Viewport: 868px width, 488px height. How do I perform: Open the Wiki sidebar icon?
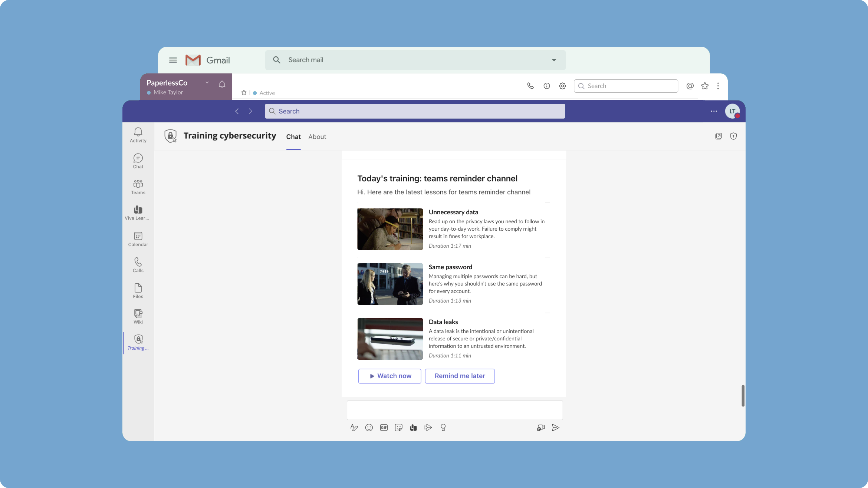[x=138, y=316]
